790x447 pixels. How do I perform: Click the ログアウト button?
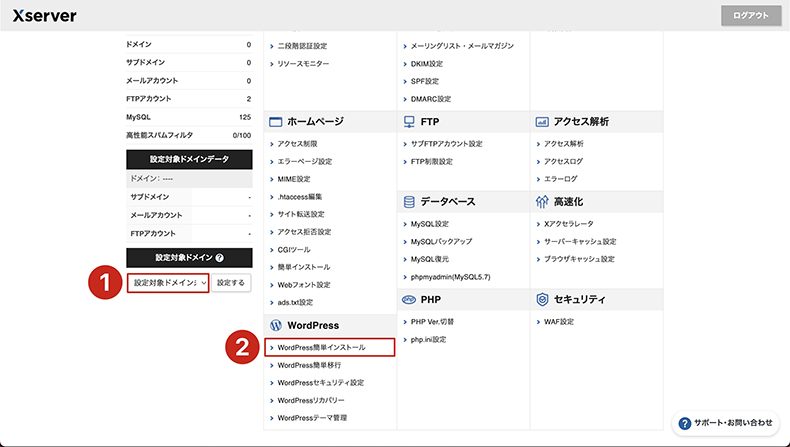point(751,16)
